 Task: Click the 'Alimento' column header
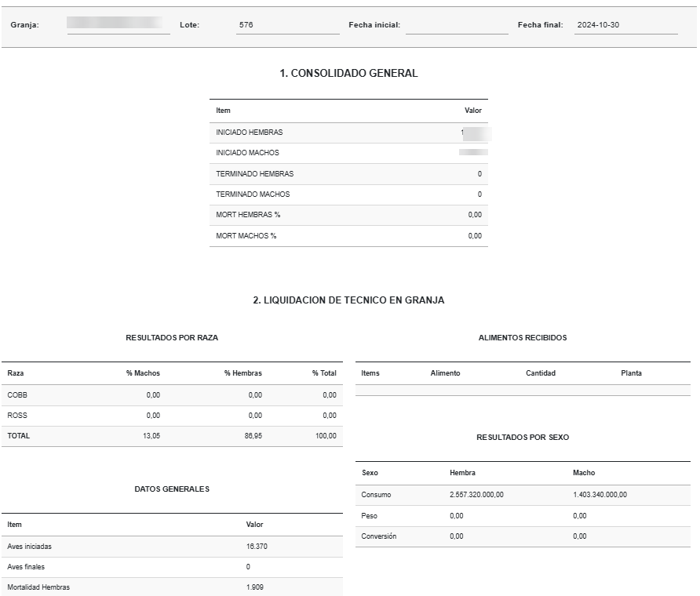[x=445, y=373]
